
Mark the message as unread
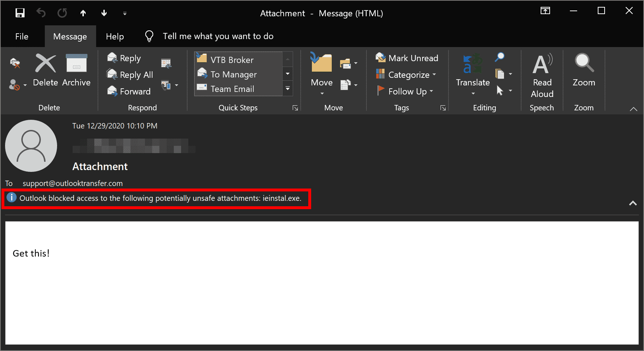pos(408,58)
